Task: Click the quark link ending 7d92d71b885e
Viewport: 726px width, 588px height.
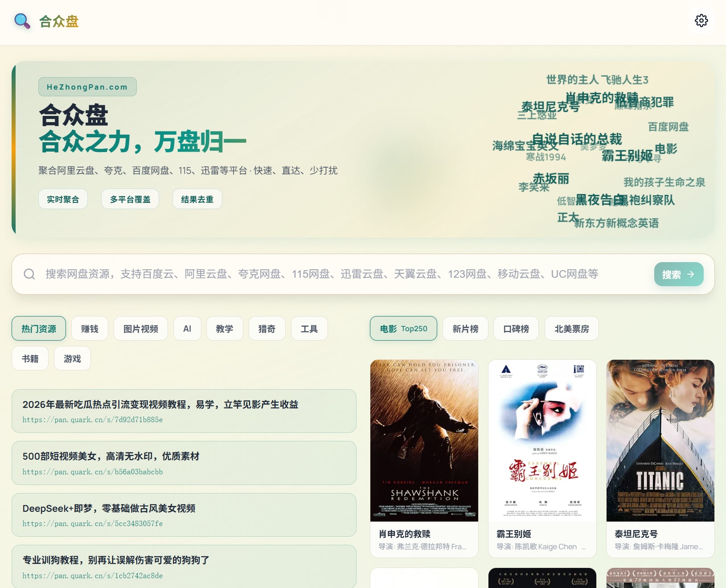Action: (93, 419)
